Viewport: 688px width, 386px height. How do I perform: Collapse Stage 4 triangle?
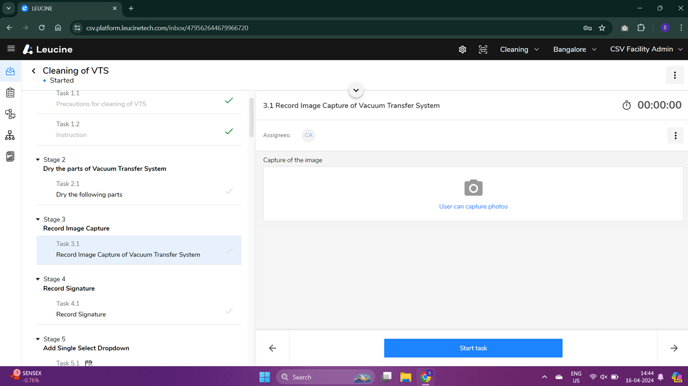[38, 279]
